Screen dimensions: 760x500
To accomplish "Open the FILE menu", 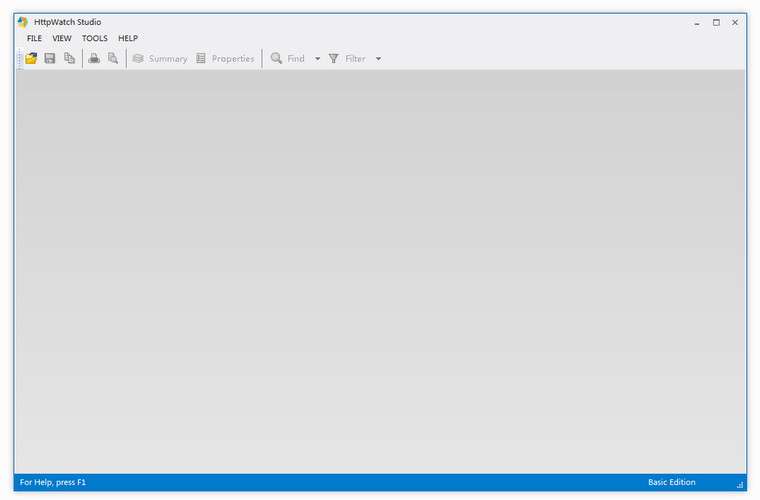I will pyautogui.click(x=34, y=38).
